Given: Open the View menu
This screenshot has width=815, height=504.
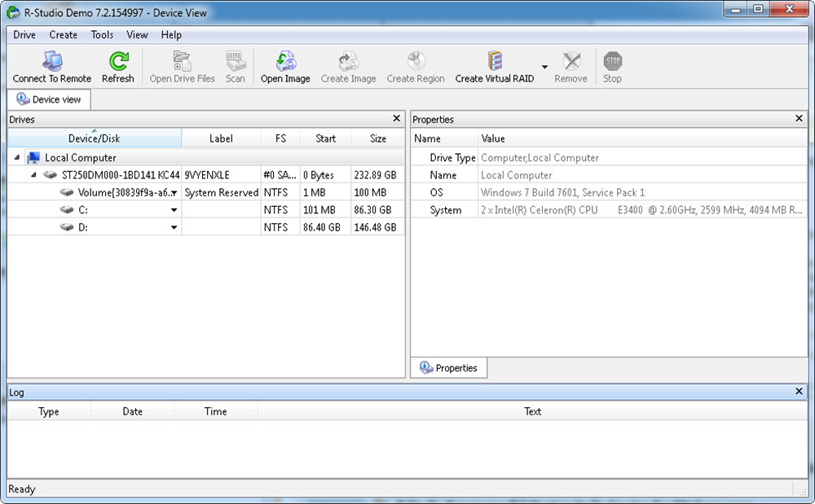Looking at the screenshot, I should tap(137, 35).
